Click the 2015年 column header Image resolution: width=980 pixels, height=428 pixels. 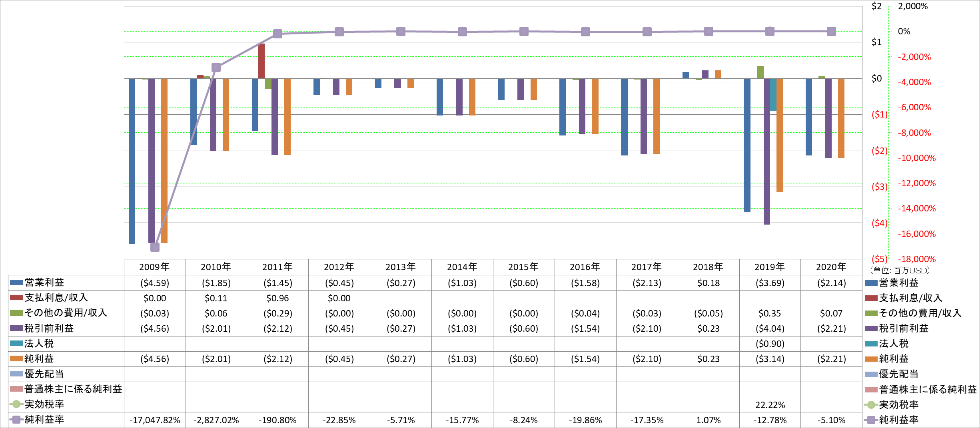[x=523, y=267]
